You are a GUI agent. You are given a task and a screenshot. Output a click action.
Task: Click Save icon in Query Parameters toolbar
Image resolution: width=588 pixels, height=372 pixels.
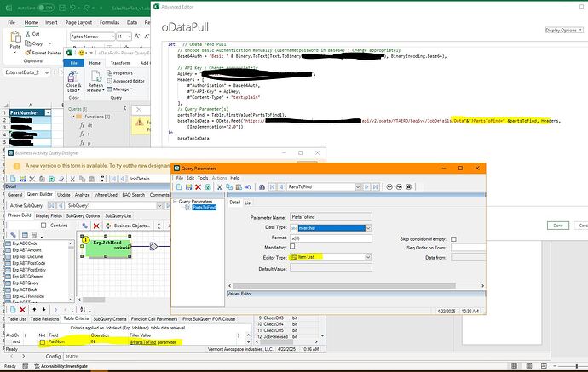188,187
